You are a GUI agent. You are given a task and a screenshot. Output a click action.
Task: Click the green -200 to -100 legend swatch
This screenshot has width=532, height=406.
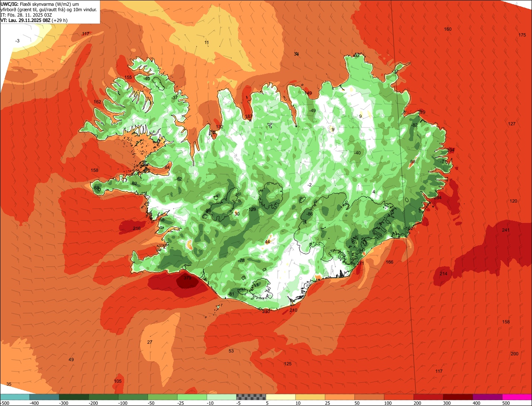(x=103, y=397)
